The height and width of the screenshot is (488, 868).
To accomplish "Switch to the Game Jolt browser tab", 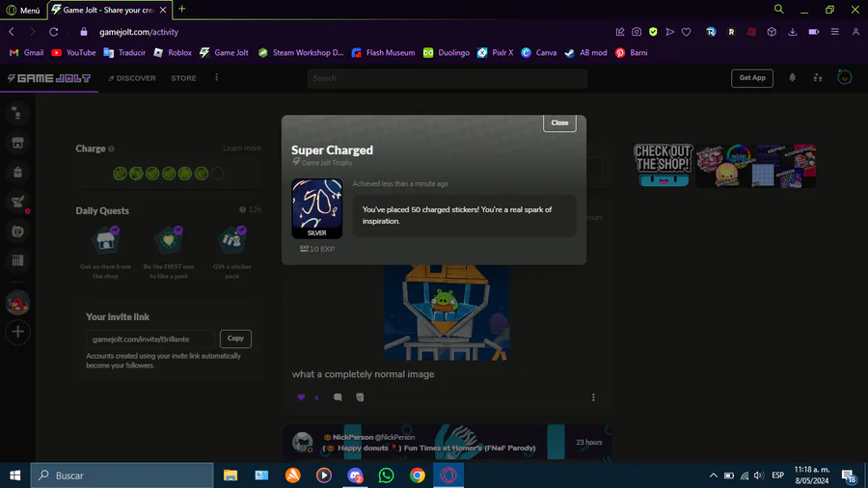I will pyautogui.click(x=110, y=10).
